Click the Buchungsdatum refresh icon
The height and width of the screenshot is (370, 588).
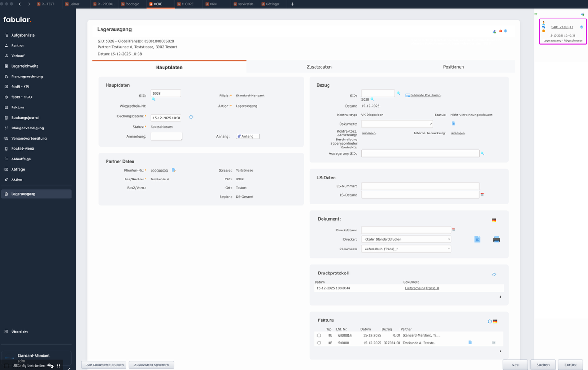click(x=191, y=117)
